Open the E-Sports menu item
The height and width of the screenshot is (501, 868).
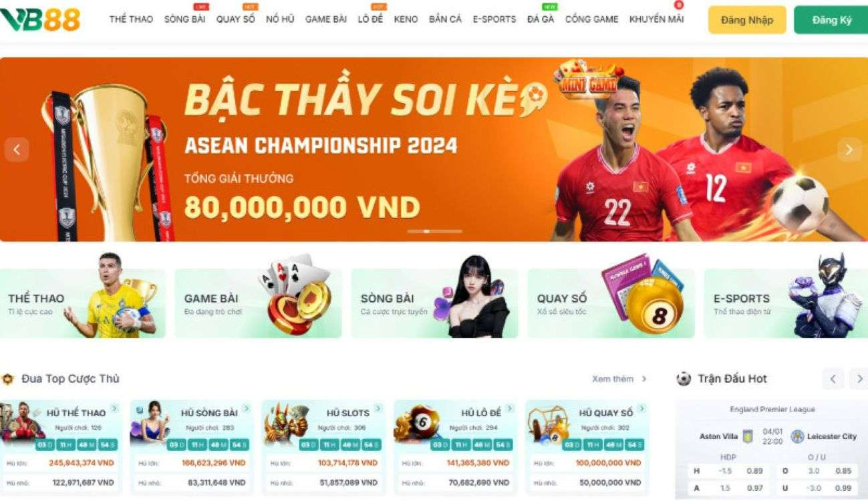pyautogui.click(x=494, y=19)
